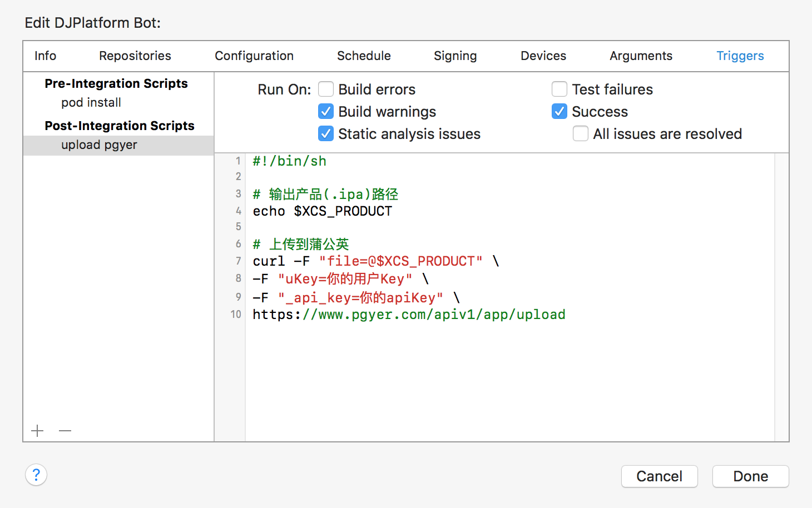Open the Repositories tab
This screenshot has height=508, width=812.
135,56
